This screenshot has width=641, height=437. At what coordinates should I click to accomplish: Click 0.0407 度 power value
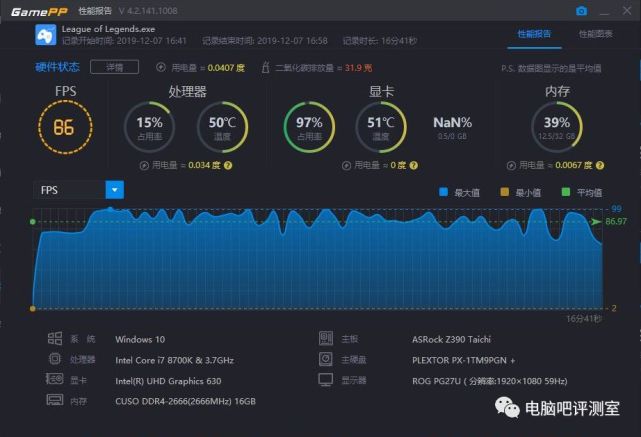pos(226,68)
